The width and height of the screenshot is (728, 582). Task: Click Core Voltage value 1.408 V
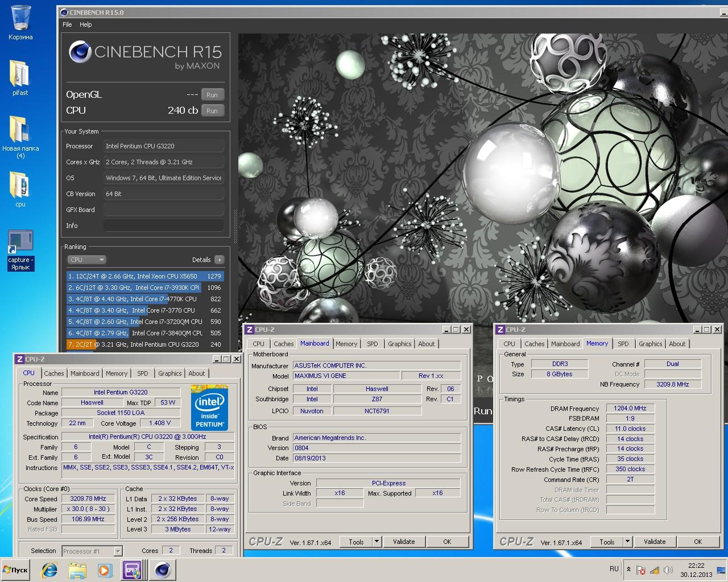(159, 423)
